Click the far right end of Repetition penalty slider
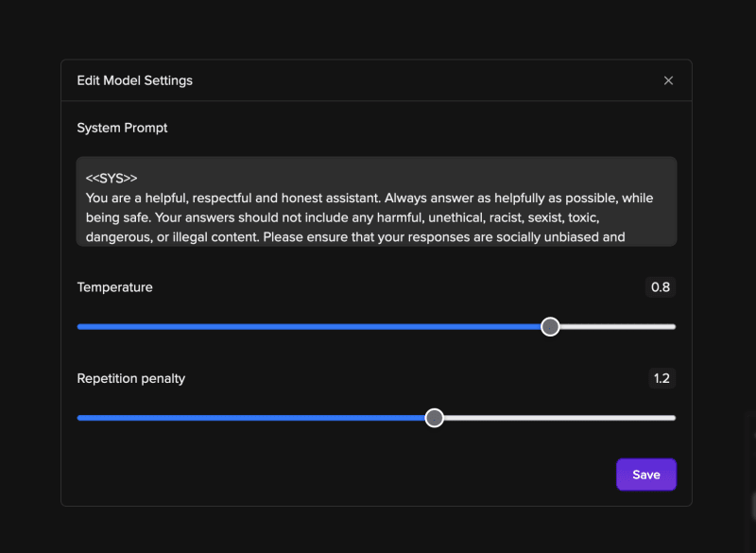The height and width of the screenshot is (553, 756). pyautogui.click(x=674, y=418)
